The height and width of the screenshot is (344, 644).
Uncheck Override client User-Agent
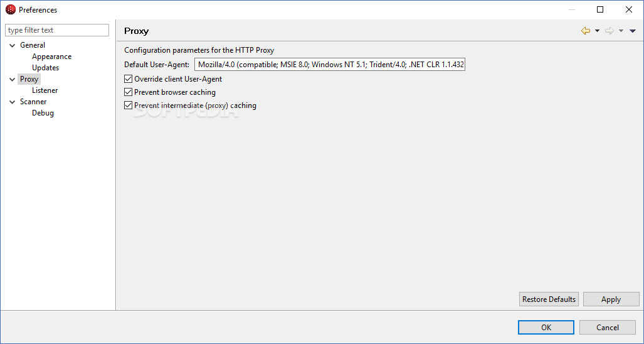pyautogui.click(x=128, y=79)
